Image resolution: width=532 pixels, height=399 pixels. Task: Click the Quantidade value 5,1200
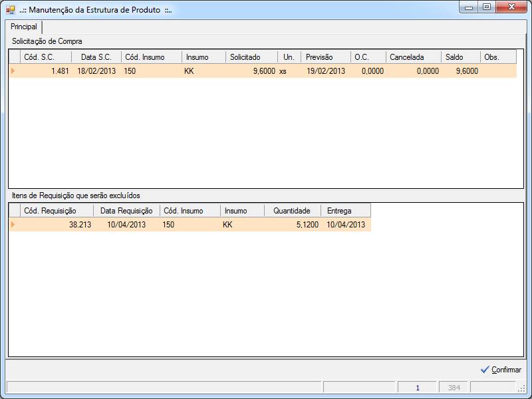pyautogui.click(x=293, y=225)
